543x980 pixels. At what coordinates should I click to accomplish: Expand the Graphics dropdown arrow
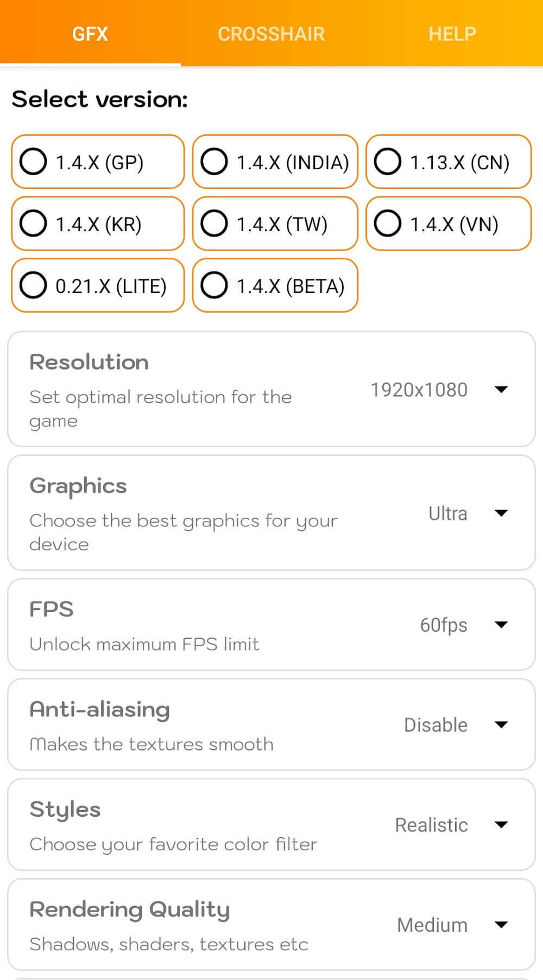501,513
